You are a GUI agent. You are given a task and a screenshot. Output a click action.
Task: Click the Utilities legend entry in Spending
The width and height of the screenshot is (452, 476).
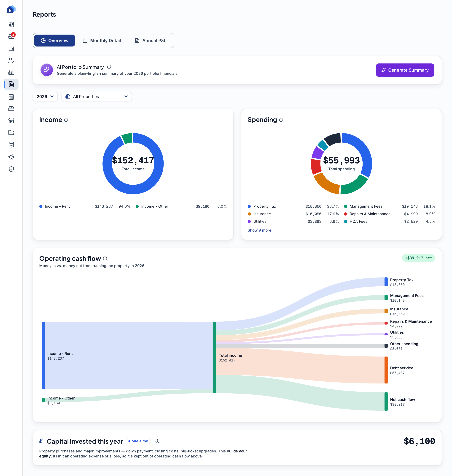[293, 221]
